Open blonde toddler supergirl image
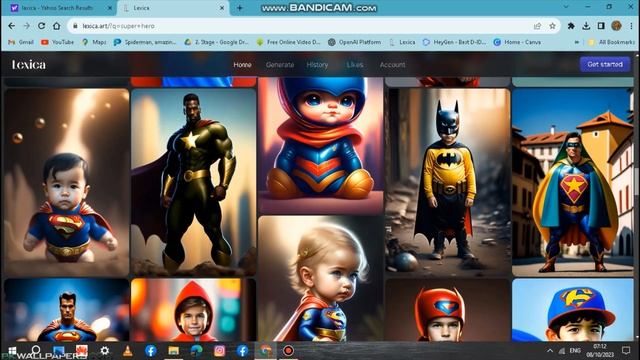 [320, 279]
